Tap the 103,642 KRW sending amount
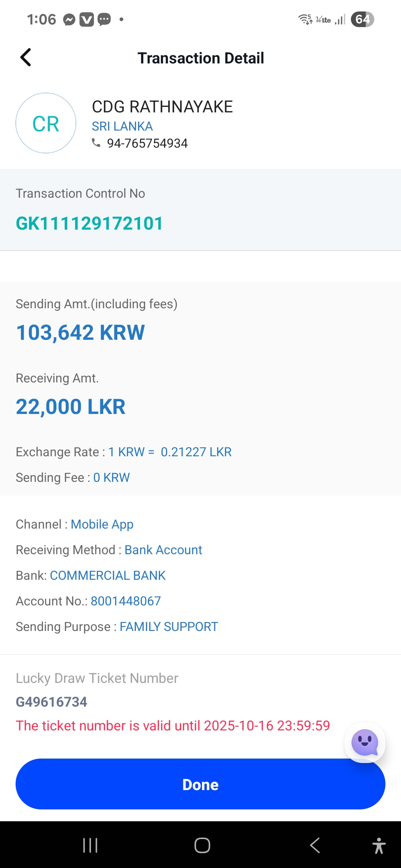Image resolution: width=401 pixels, height=868 pixels. click(x=80, y=332)
